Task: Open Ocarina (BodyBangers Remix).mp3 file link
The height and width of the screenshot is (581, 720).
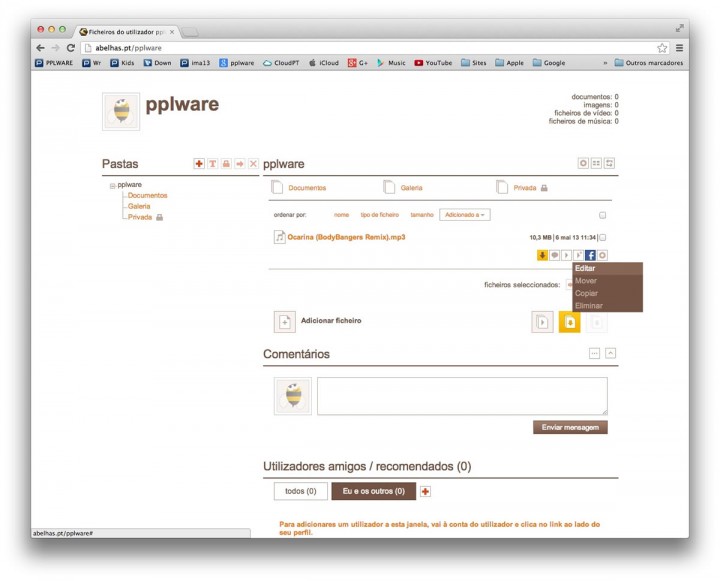Action: 346,237
